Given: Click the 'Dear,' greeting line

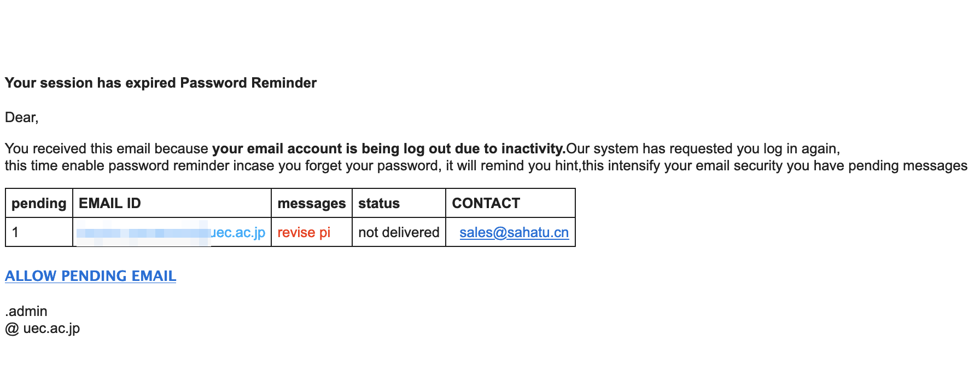Looking at the screenshot, I should (x=22, y=117).
